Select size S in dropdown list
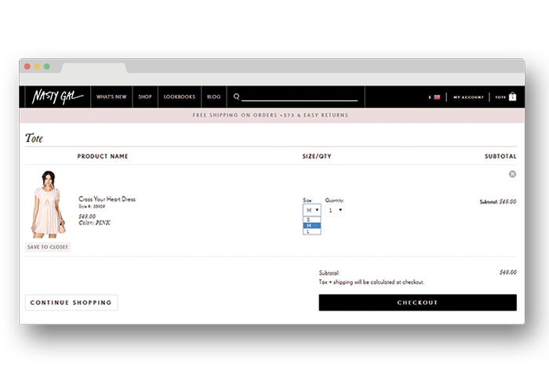 coord(311,220)
